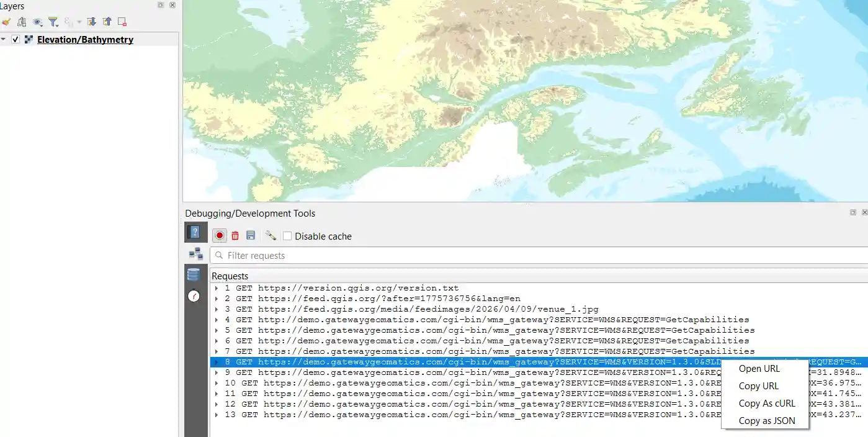Switch to Query Logger database icon
This screenshot has height=437, width=868.
click(194, 274)
